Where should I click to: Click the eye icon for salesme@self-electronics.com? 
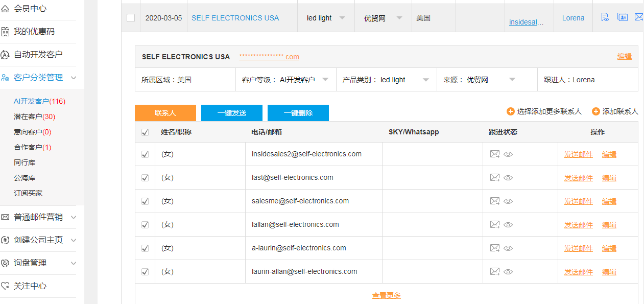click(508, 201)
